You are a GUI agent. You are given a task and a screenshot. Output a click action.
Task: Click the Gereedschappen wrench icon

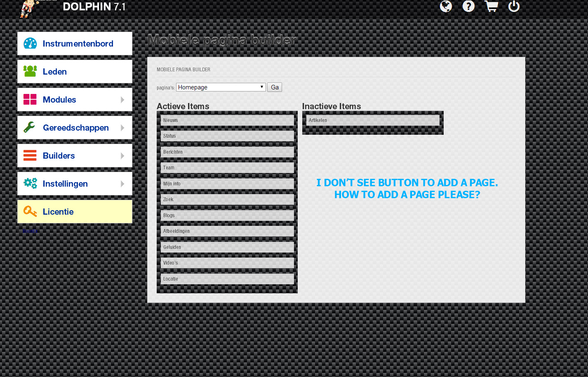(29, 127)
